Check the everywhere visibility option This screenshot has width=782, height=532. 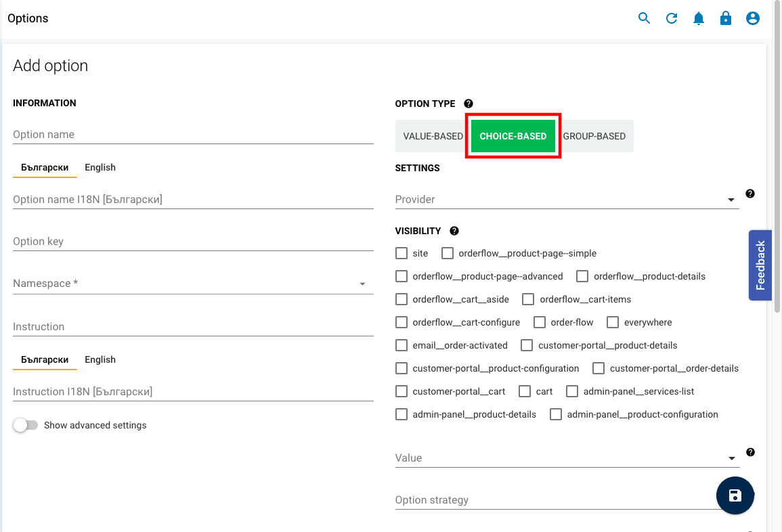[x=613, y=322]
